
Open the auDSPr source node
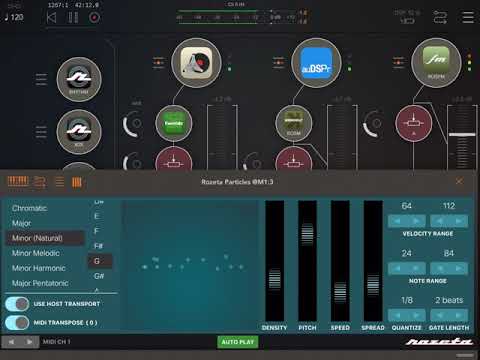tap(316, 63)
